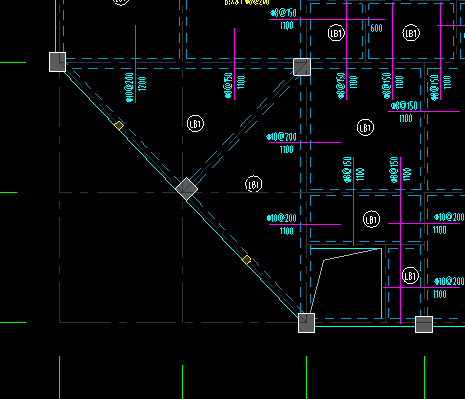Select the dashed-circle LB1 tag beside the diamond column

[x=254, y=184]
